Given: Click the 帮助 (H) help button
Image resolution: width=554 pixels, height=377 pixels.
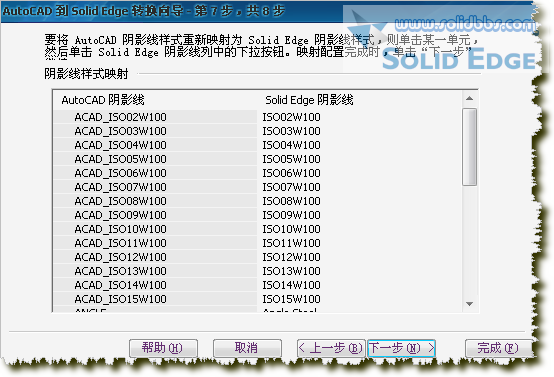Looking at the screenshot, I should pyautogui.click(x=163, y=348).
